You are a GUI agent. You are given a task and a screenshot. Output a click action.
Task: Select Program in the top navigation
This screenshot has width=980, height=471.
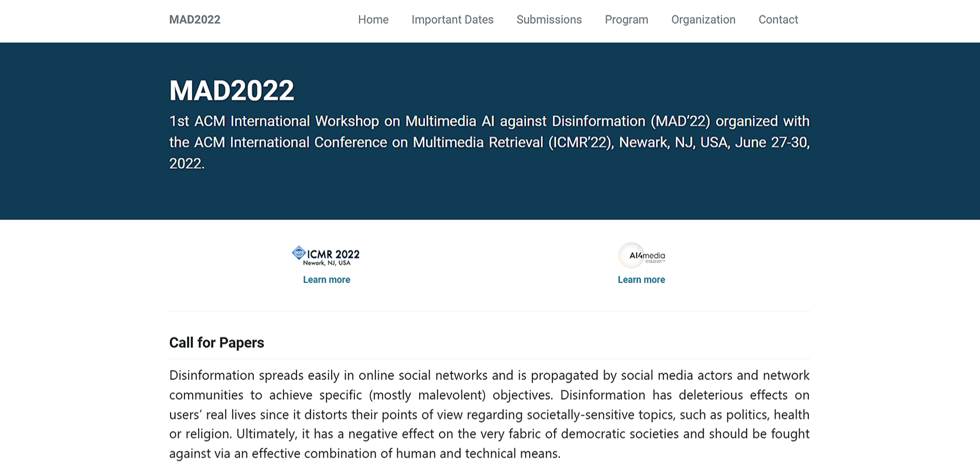pyautogui.click(x=626, y=20)
